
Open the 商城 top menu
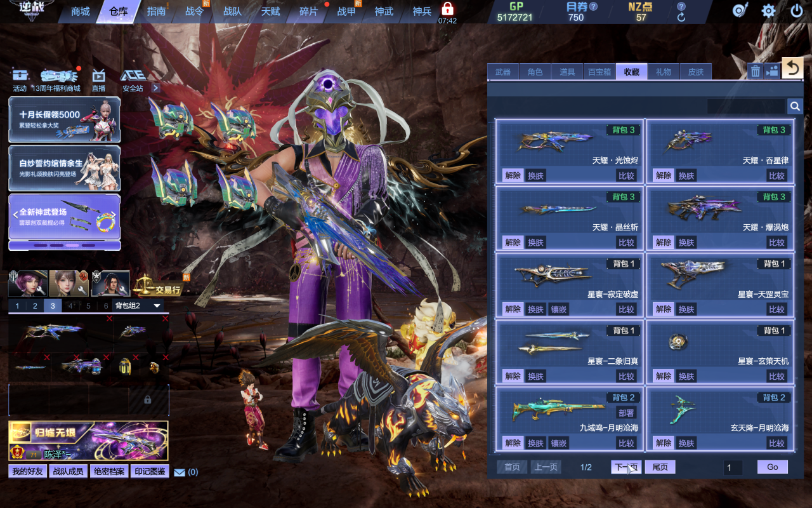(x=81, y=11)
